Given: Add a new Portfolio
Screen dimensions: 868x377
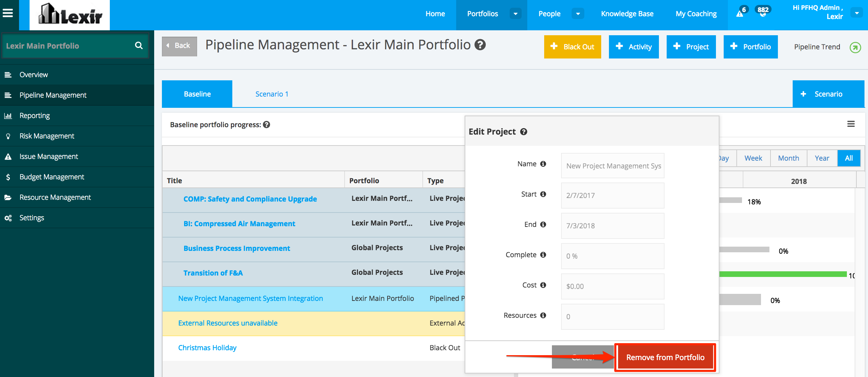Looking at the screenshot, I should tap(750, 47).
